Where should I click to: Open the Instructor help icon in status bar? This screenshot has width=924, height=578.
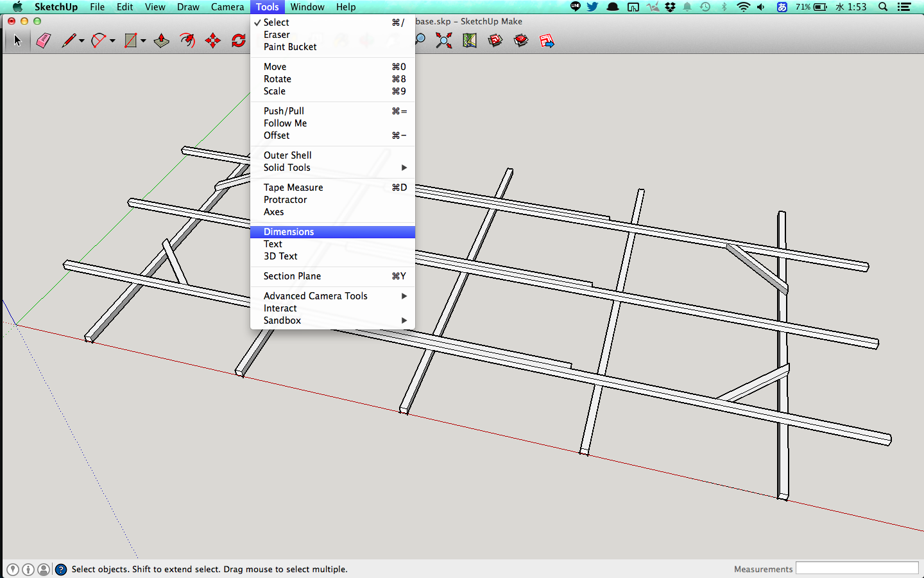coord(61,569)
